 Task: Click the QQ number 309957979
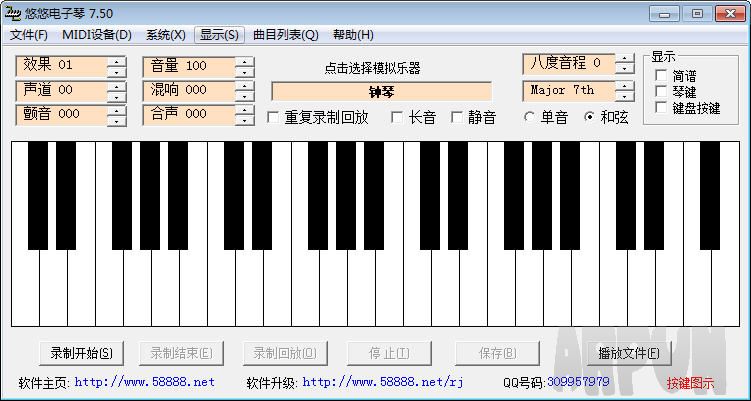coord(578,382)
